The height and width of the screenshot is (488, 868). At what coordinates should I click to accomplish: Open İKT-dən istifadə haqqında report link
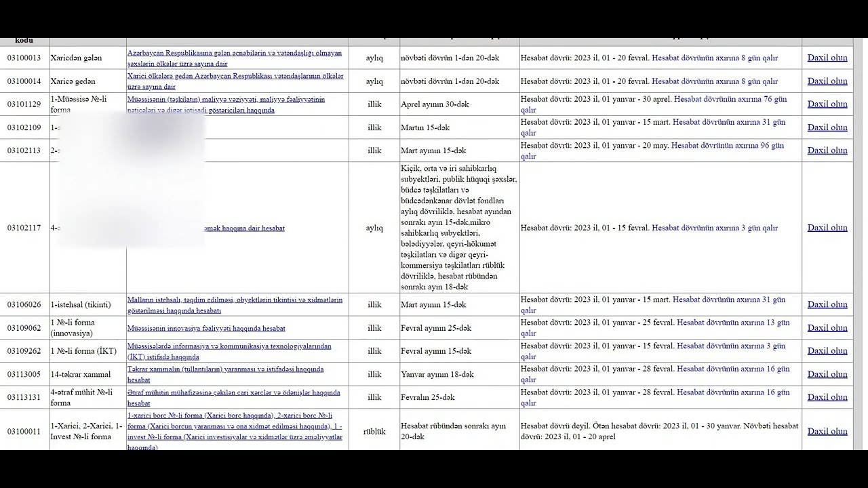pyautogui.click(x=229, y=351)
